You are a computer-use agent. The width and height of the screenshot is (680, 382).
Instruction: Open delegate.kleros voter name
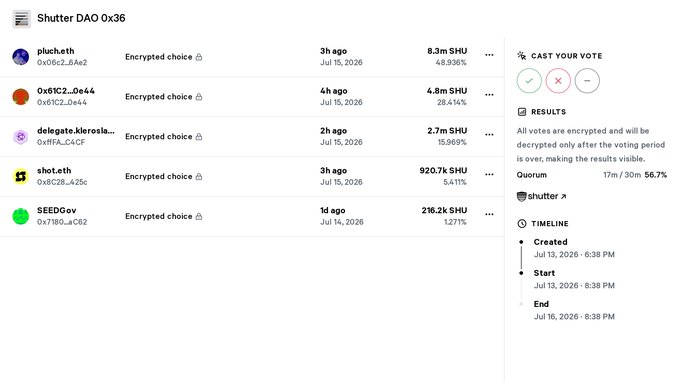[76, 131]
